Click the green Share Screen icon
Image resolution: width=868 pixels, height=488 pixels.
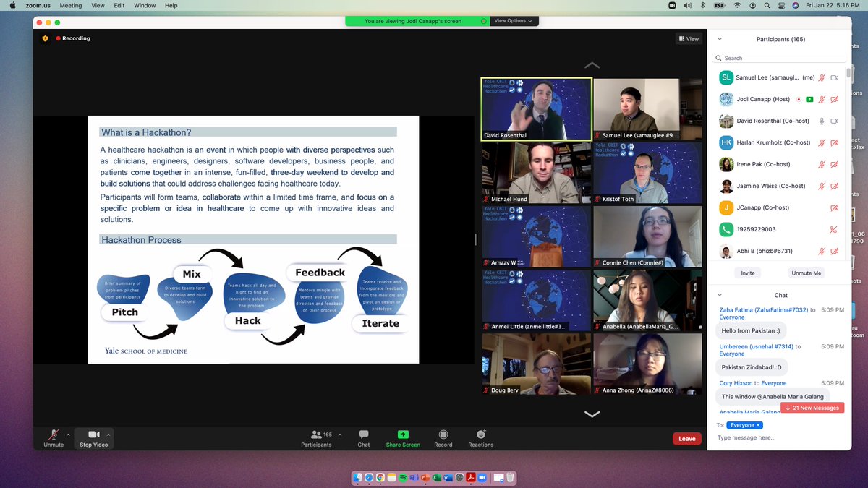click(403, 434)
